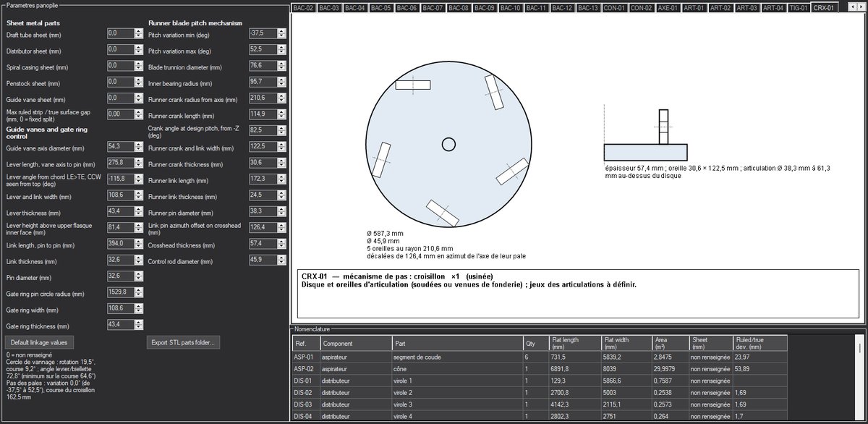
Task: Click the Runner link length input
Action: pos(263,179)
